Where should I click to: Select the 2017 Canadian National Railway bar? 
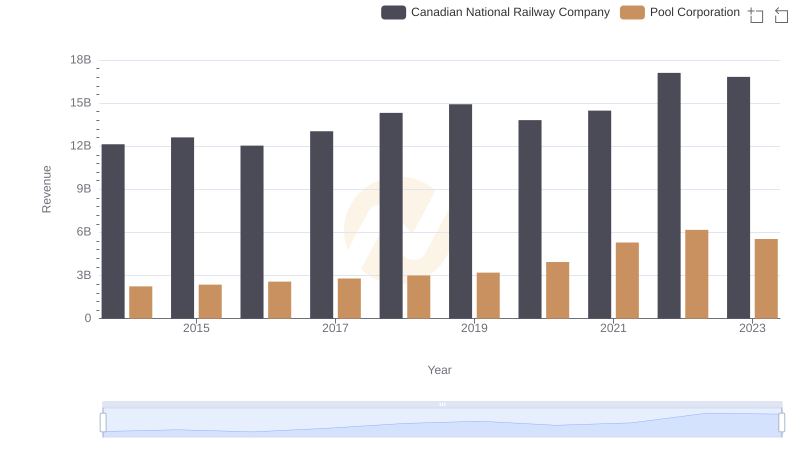[x=321, y=225]
